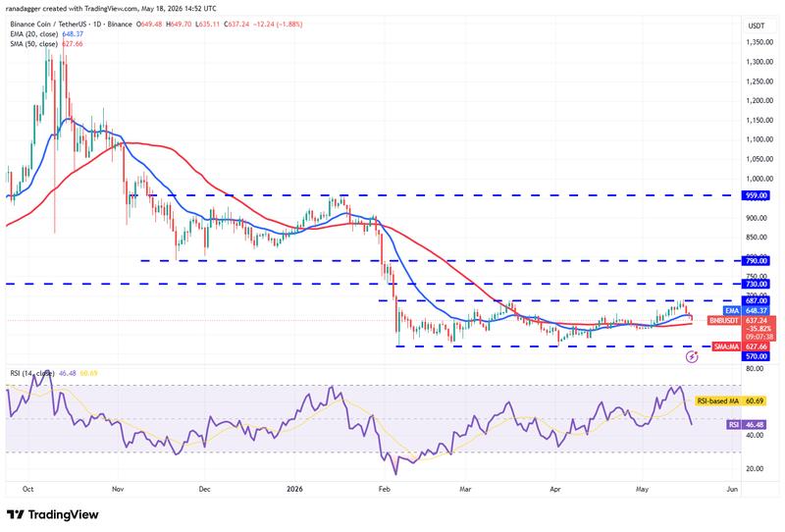Select the 959.00 price level label
Viewport: 785px width, 532px height.
(x=755, y=195)
